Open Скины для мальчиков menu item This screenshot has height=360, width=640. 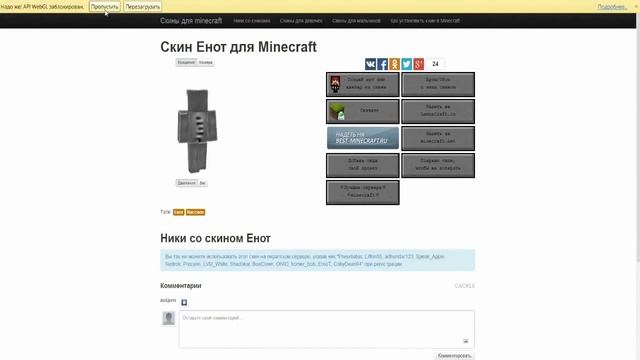coord(356,20)
